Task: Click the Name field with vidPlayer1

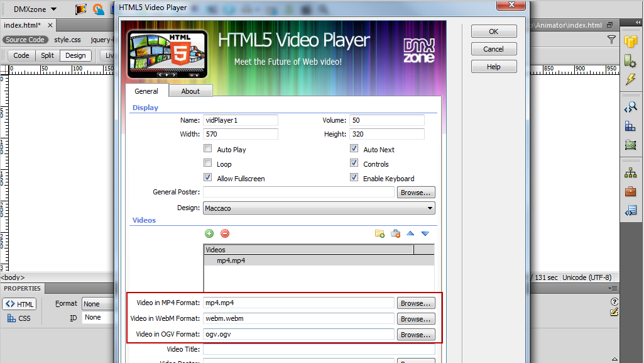Action: [x=241, y=120]
